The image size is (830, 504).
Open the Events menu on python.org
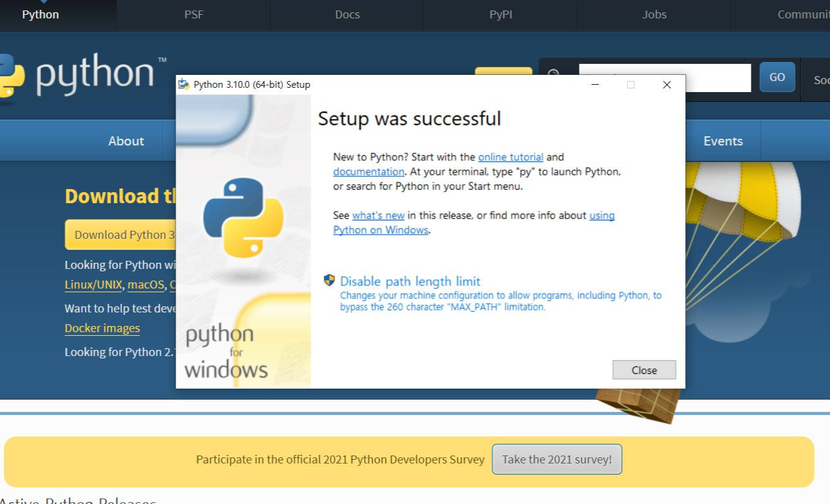coord(723,141)
